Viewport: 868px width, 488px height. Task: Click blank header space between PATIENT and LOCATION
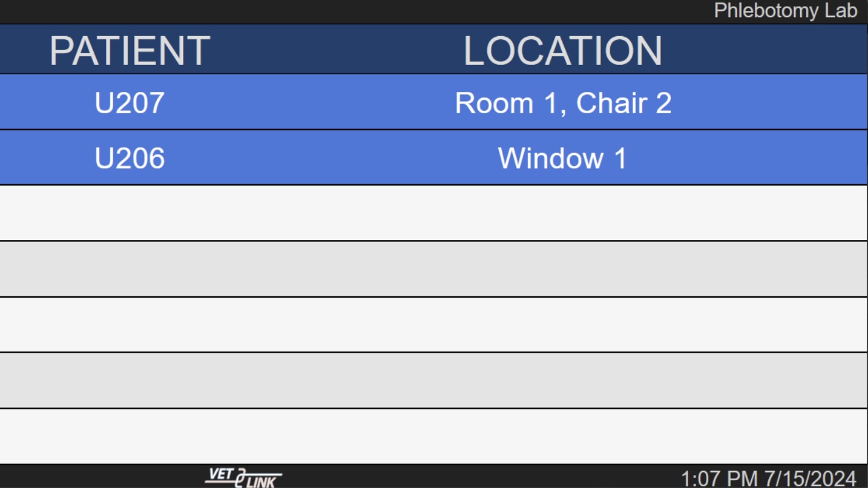337,50
